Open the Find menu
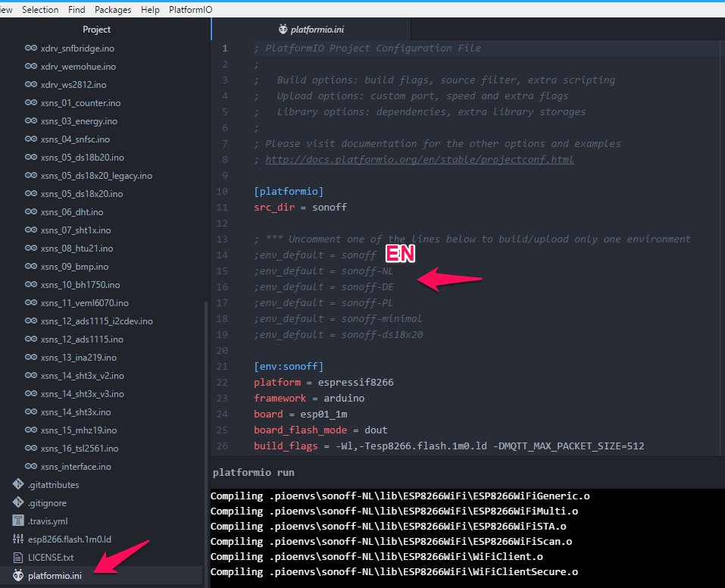 77,10
